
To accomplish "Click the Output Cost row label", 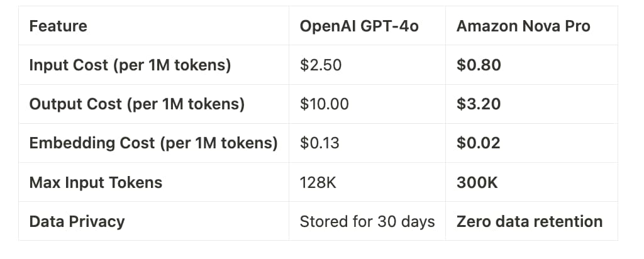I will pyautogui.click(x=136, y=104).
